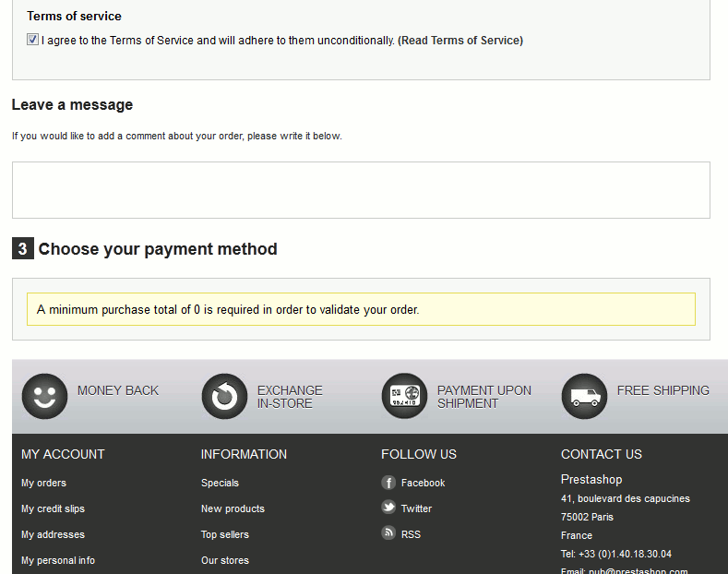Click the Exchange In-Store arrow icon
This screenshot has width=728, height=574.
224,397
